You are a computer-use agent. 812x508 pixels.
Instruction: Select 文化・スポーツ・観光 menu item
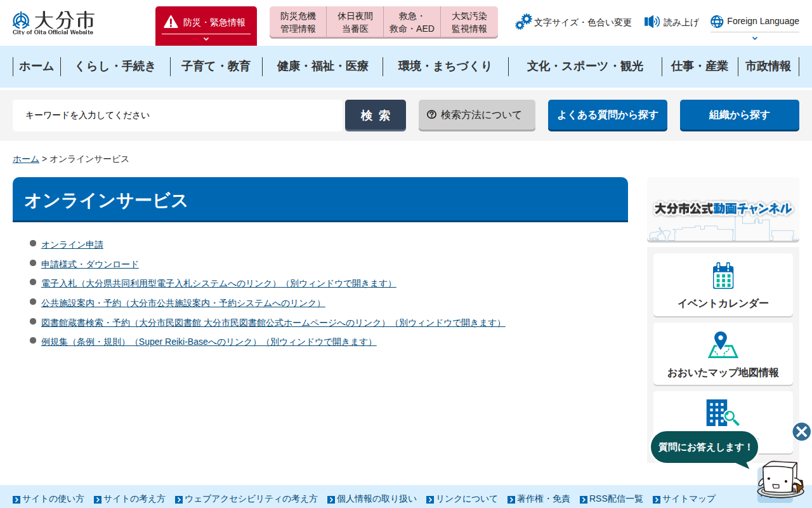tap(585, 66)
